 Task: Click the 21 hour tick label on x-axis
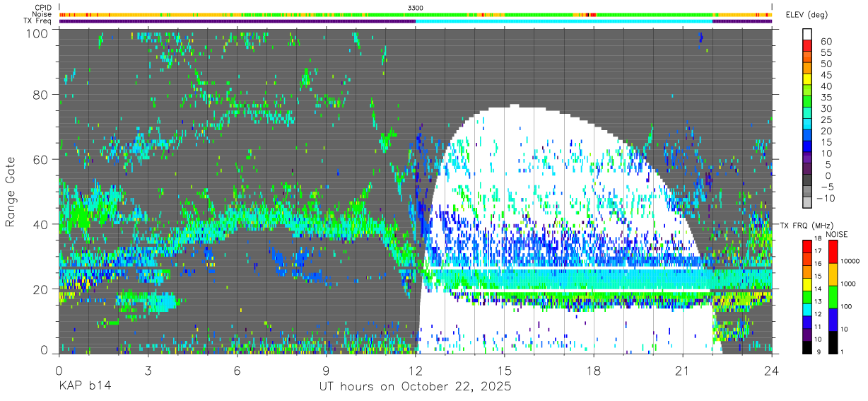click(683, 370)
